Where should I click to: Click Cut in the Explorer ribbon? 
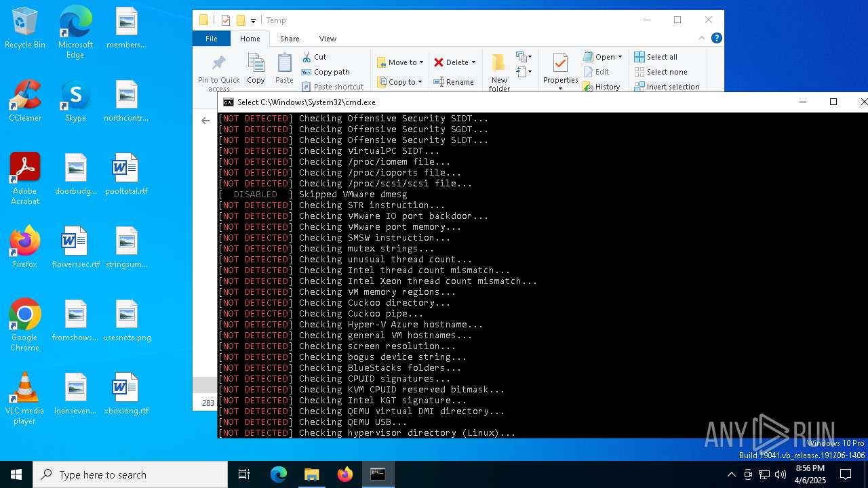tap(314, 57)
